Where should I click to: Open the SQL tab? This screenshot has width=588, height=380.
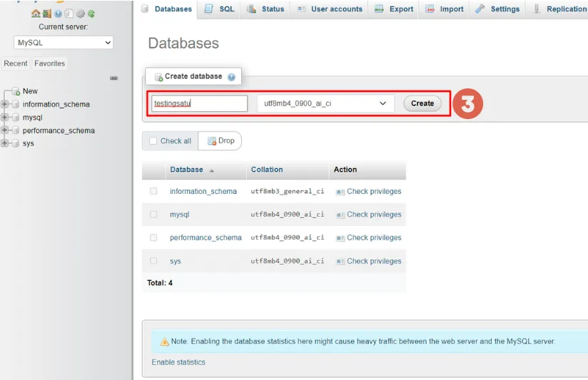click(220, 9)
